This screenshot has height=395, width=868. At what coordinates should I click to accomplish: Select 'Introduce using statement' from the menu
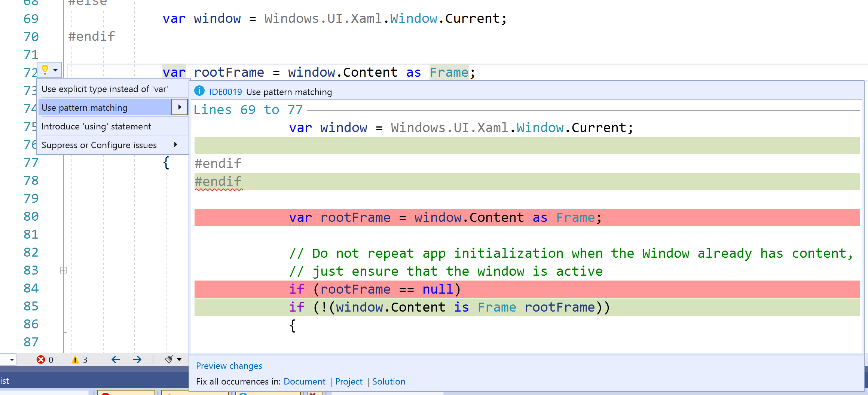coord(97,126)
